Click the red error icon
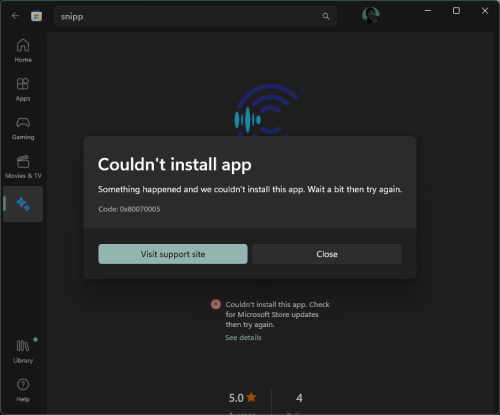Viewport: 500px width, 415px height. tap(216, 304)
